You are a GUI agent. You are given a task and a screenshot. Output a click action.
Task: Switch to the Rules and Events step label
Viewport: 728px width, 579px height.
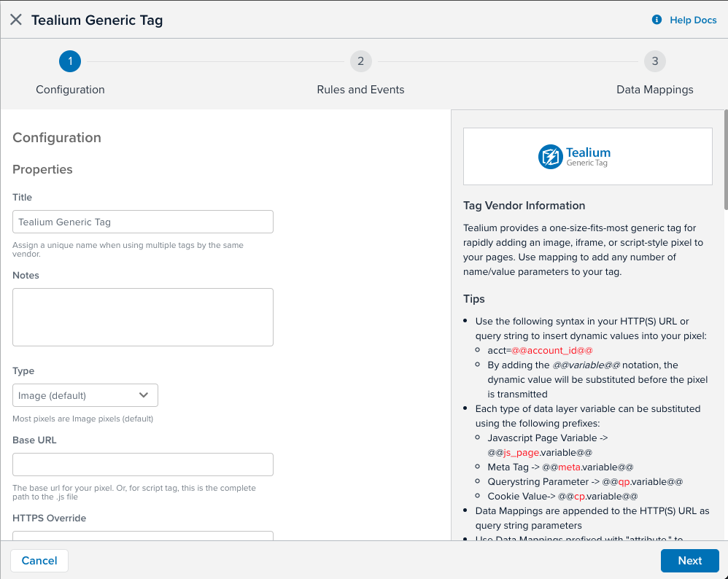click(x=360, y=90)
